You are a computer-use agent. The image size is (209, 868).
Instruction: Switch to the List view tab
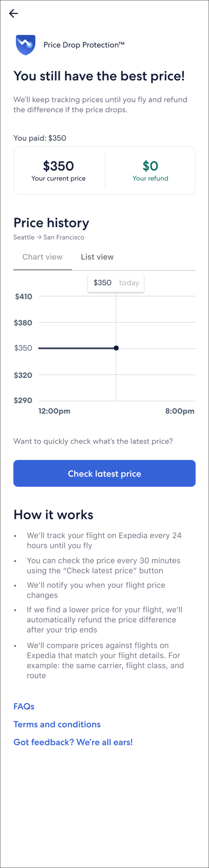(97, 257)
